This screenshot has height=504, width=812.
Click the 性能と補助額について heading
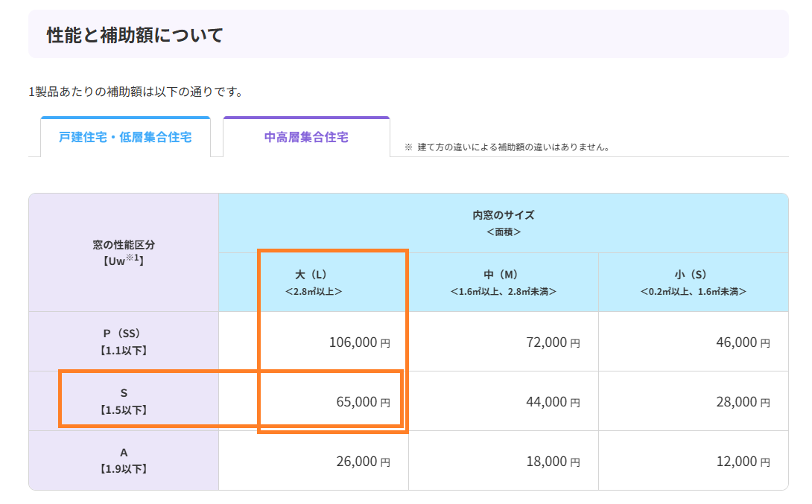(x=135, y=35)
